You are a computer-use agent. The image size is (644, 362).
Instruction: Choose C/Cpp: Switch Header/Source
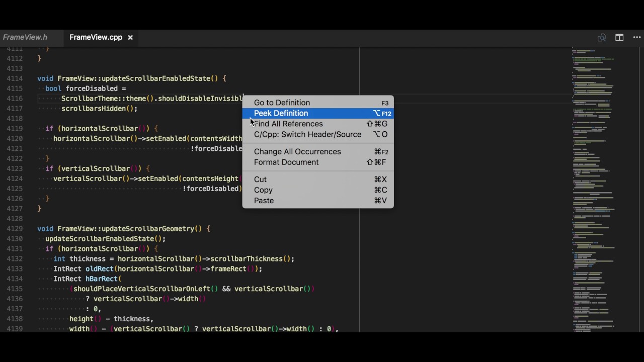pyautogui.click(x=318, y=134)
